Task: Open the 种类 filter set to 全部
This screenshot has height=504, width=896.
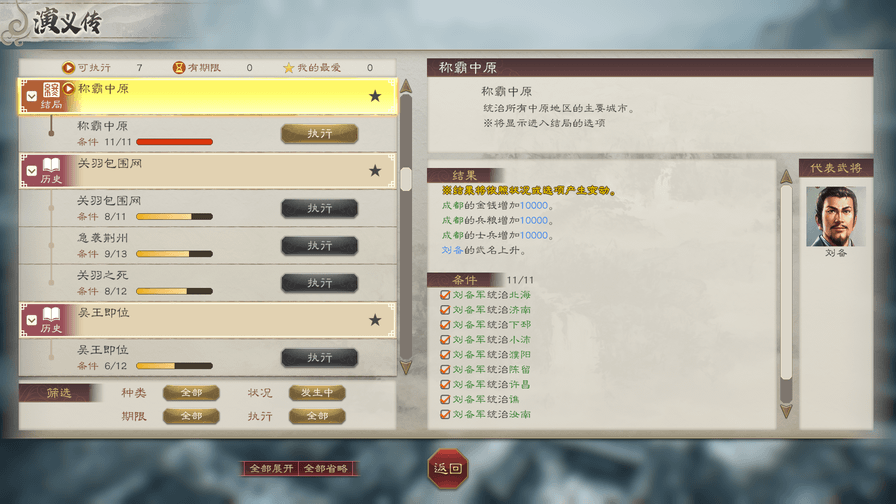Action: point(191,393)
